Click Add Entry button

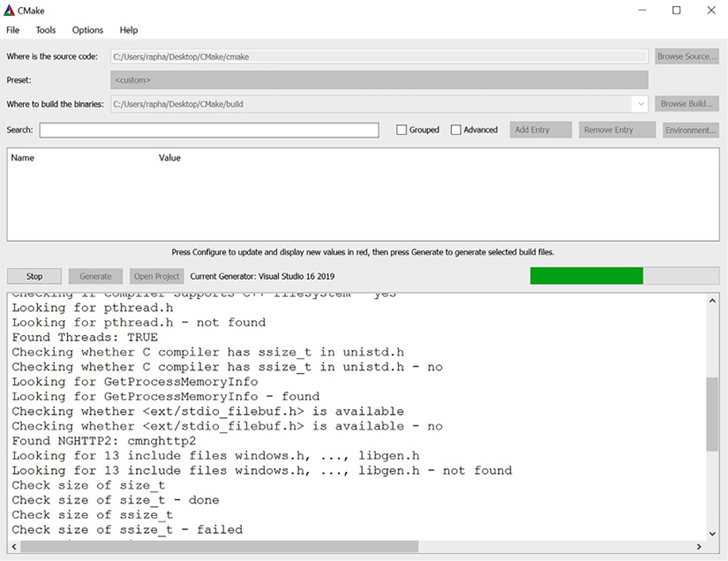coord(540,130)
